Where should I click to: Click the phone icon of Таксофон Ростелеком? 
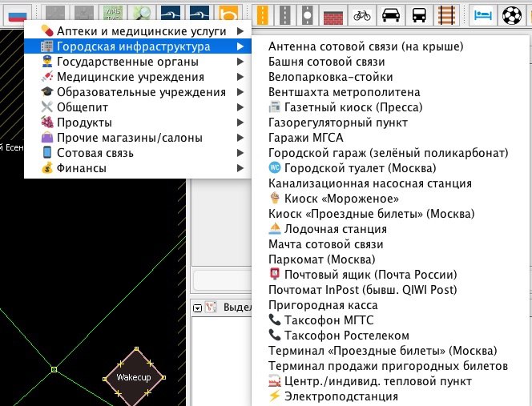[275, 335]
